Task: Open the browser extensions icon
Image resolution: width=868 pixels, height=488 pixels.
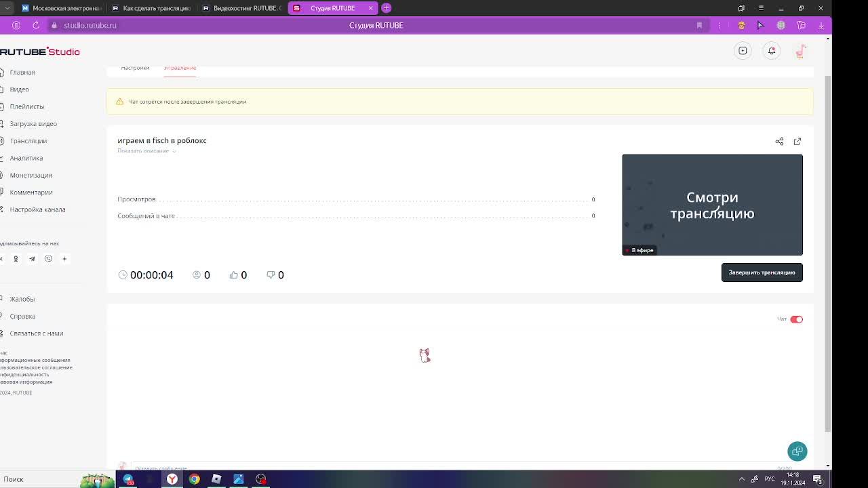Action: pos(801,25)
